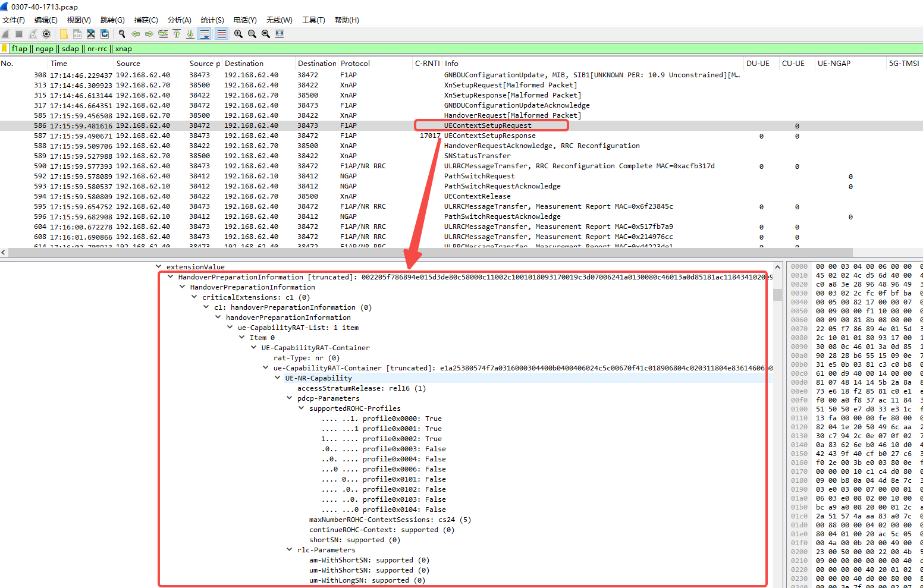Open the 电话(Y) menu

245,20
